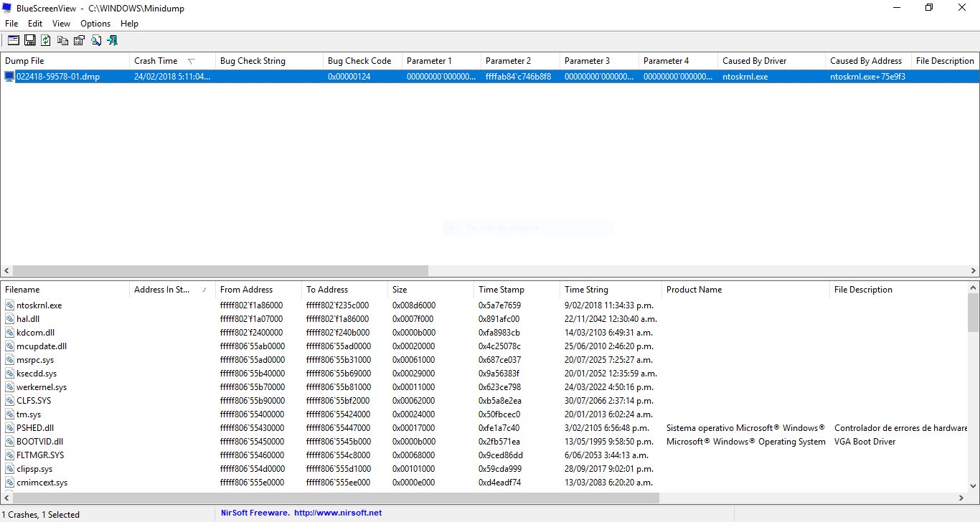Click the BlueScreenView title bar app icon

[x=6, y=7]
